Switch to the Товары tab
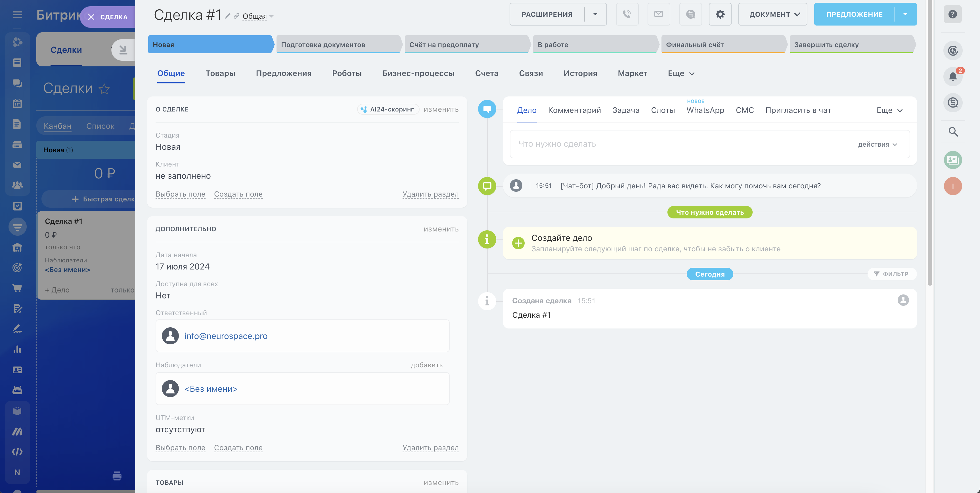 [x=220, y=73]
